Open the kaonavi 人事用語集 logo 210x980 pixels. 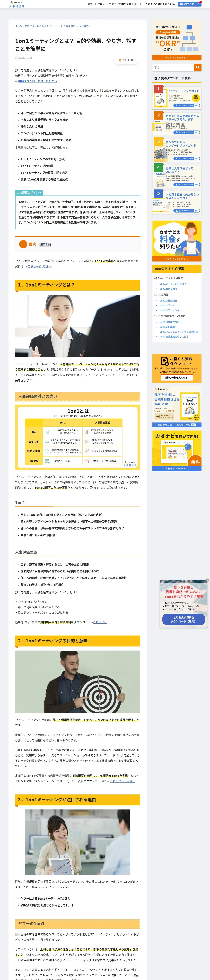[x=17, y=4]
